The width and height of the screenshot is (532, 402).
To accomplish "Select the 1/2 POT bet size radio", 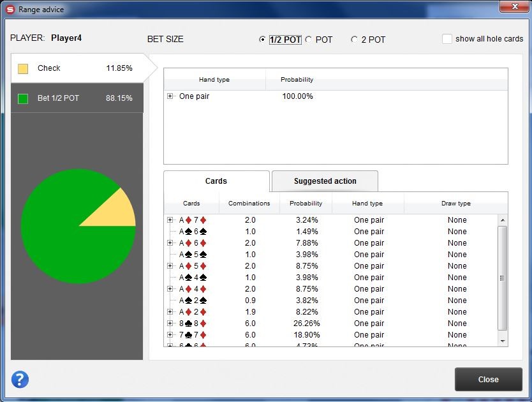I will click(262, 40).
